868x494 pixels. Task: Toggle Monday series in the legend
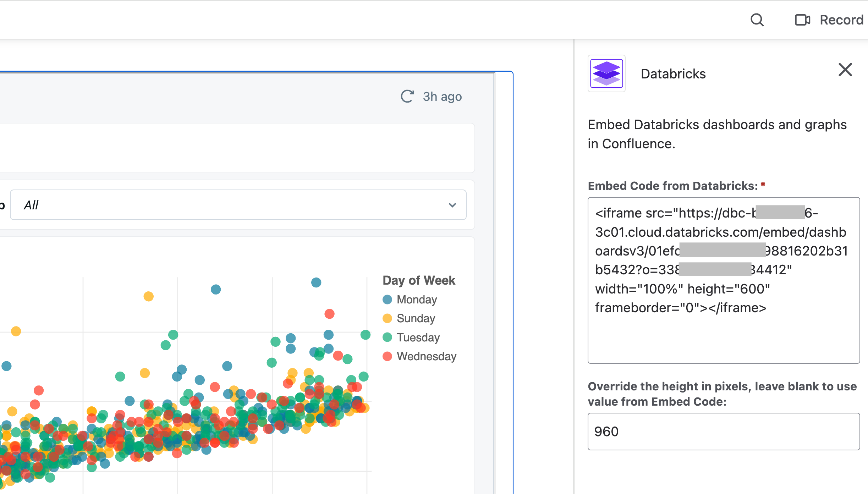(x=417, y=300)
